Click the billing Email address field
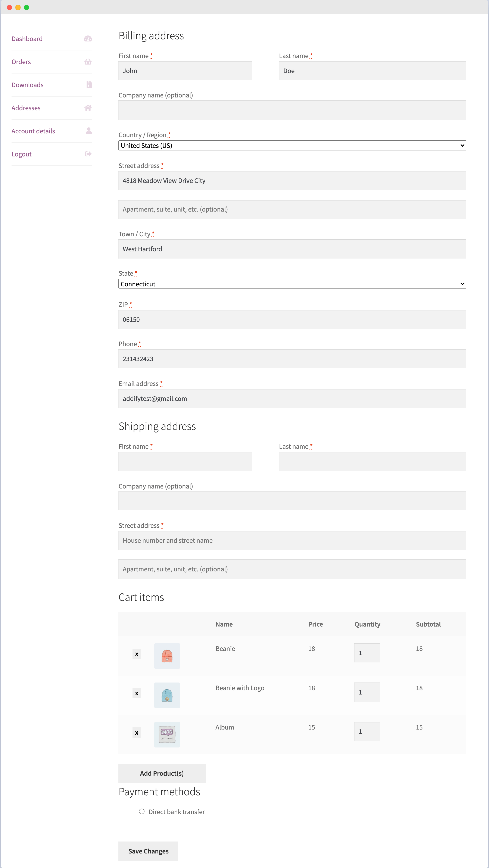The height and width of the screenshot is (868, 489). pyautogui.click(x=292, y=398)
